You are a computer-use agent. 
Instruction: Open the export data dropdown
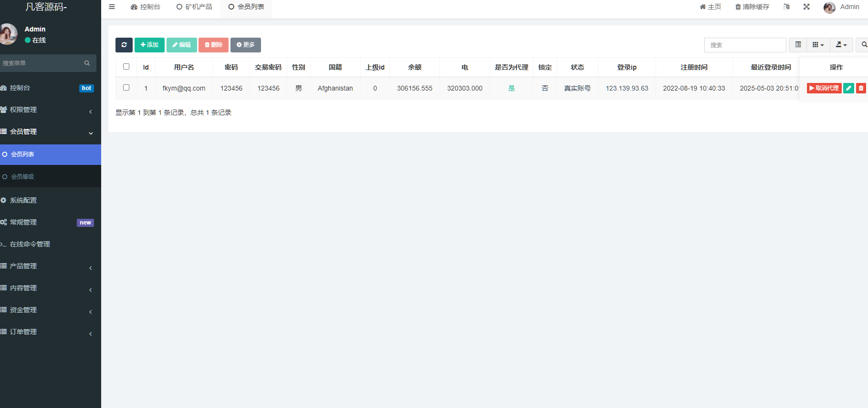coord(841,45)
